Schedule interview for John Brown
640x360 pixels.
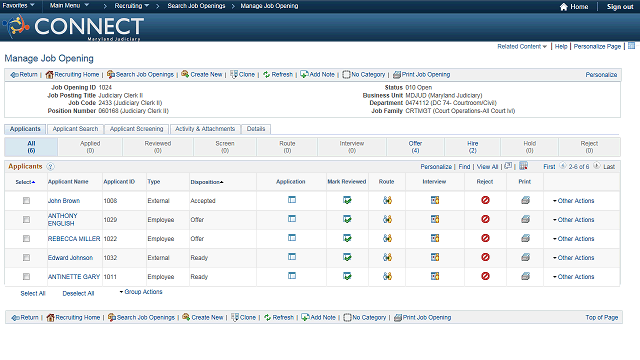[435, 200]
